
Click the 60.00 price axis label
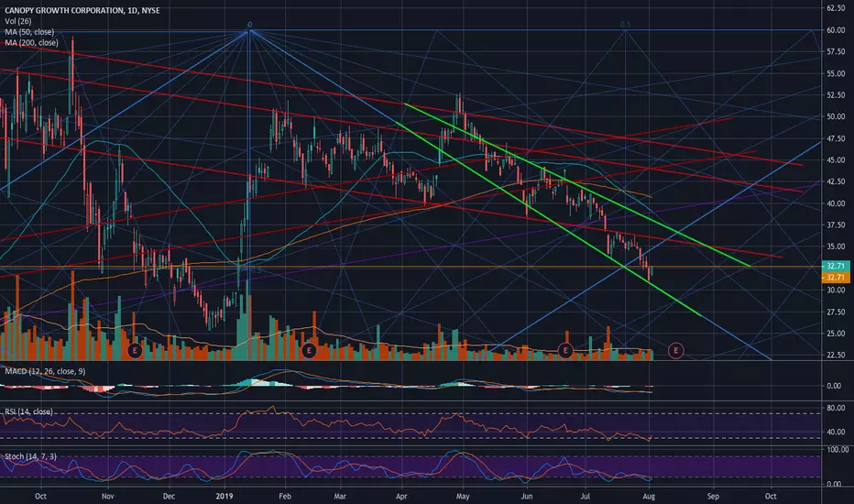(x=836, y=30)
